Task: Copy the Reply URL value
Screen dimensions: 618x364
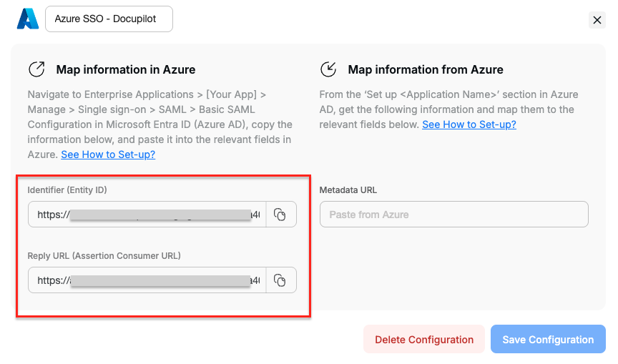Action: point(280,280)
